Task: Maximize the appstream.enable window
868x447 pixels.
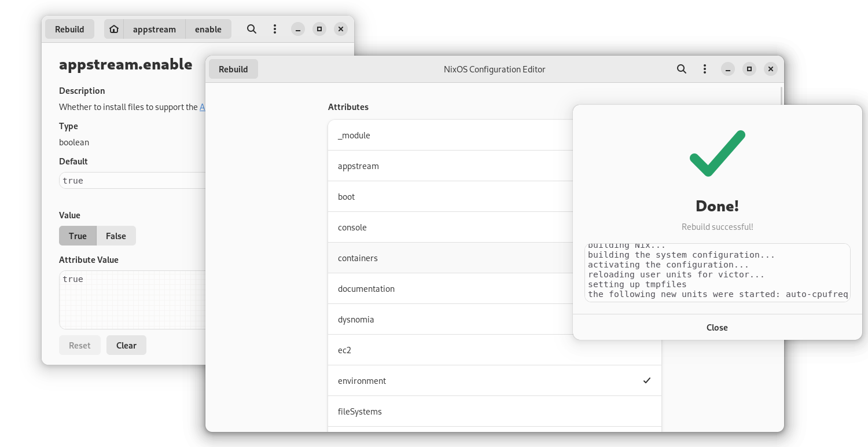Action: (x=319, y=29)
